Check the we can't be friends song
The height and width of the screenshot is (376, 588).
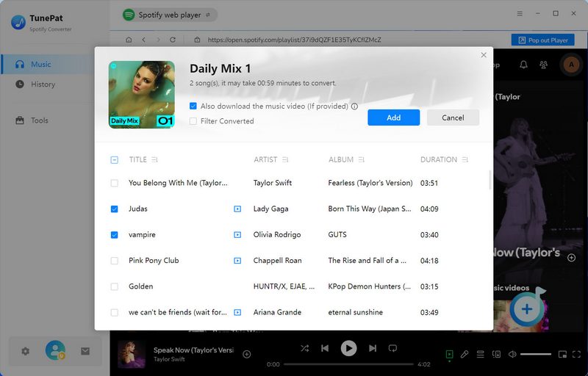pyautogui.click(x=115, y=312)
